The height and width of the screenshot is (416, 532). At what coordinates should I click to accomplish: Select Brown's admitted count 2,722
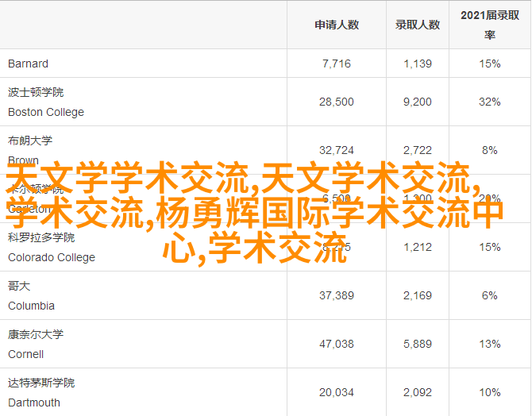point(418,150)
